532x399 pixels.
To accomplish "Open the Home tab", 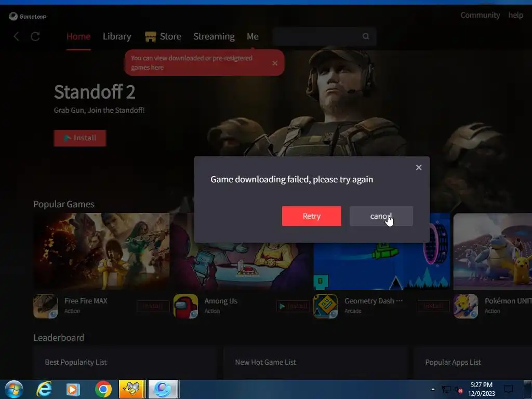I will point(78,36).
